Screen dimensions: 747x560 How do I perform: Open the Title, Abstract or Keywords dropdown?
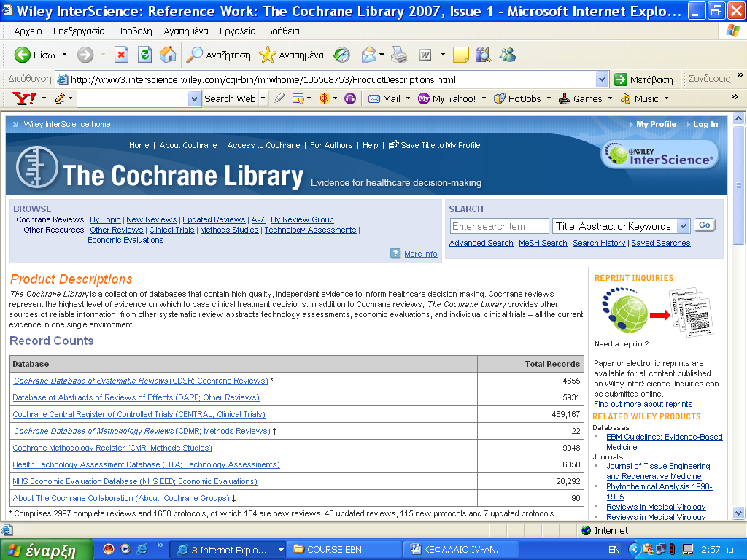(683, 226)
